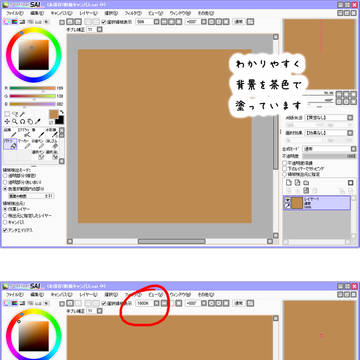Open the 1600% zoom dropdown in lower window

point(157,304)
